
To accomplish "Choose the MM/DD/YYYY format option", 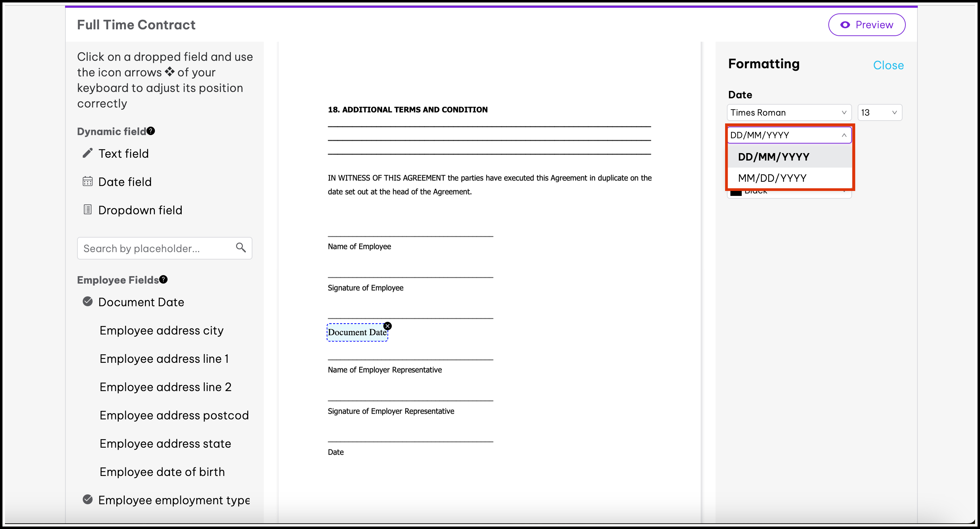I will click(772, 178).
